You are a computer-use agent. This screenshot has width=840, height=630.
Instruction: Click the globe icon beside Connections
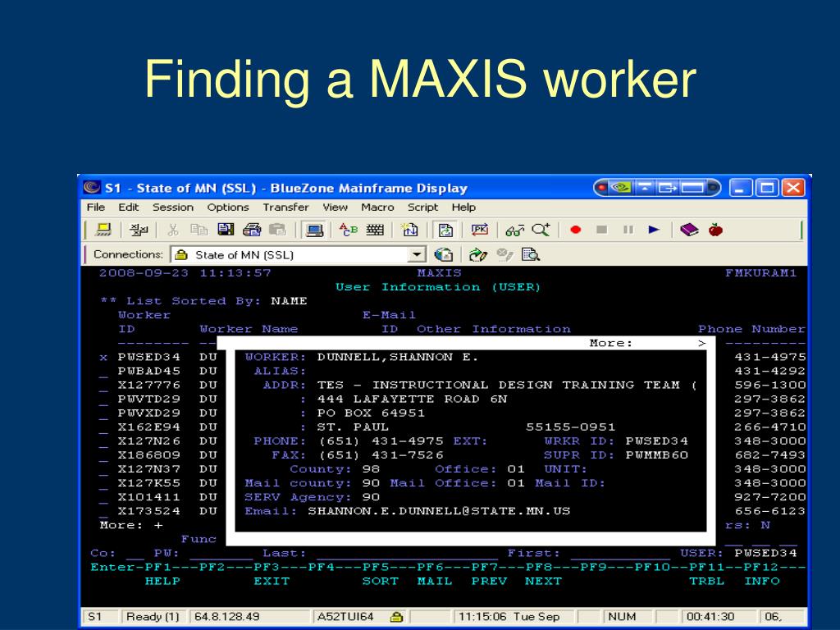click(444, 254)
